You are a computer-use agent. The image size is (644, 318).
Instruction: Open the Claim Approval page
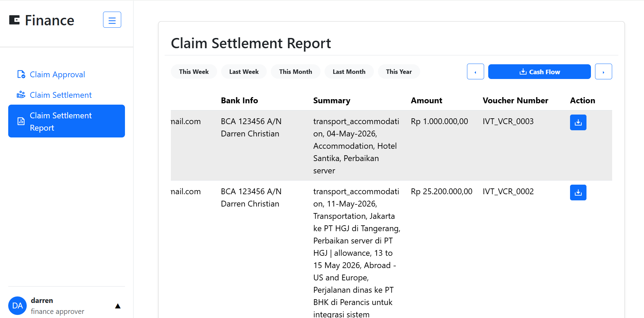(57, 75)
